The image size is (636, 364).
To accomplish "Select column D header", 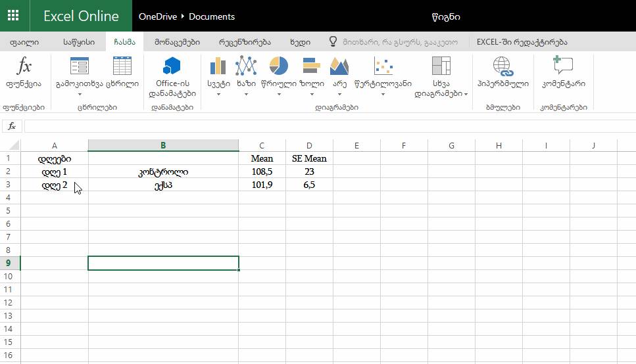I will click(x=309, y=145).
